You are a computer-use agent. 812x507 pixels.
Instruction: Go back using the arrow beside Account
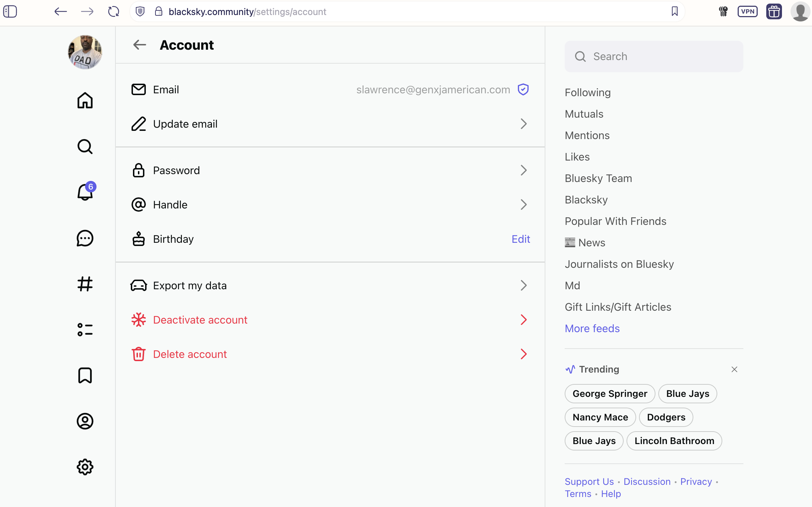coord(139,45)
